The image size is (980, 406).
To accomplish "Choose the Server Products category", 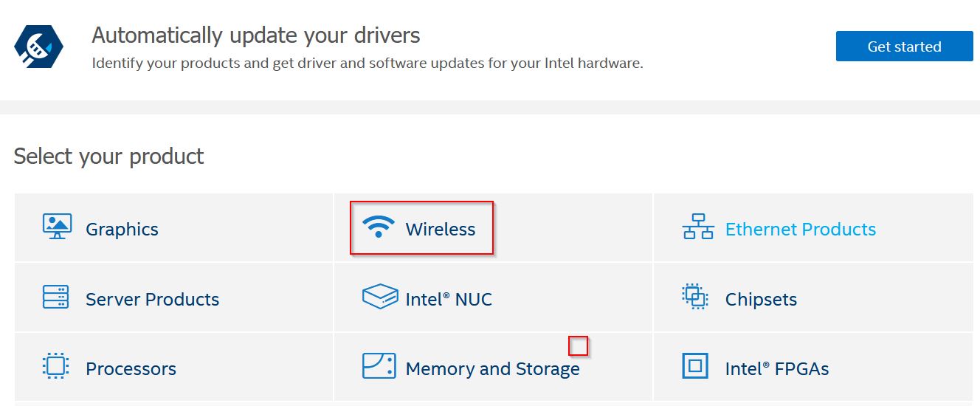I will click(152, 299).
